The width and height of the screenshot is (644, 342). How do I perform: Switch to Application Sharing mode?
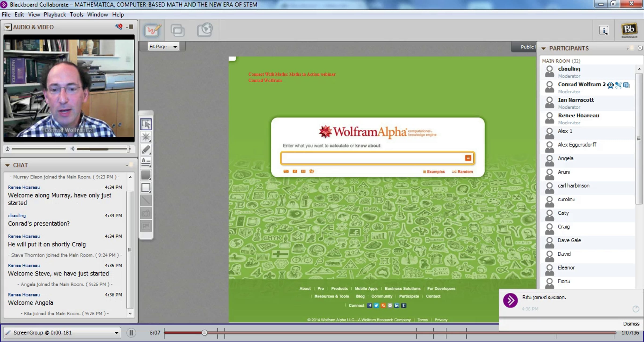pos(178,30)
